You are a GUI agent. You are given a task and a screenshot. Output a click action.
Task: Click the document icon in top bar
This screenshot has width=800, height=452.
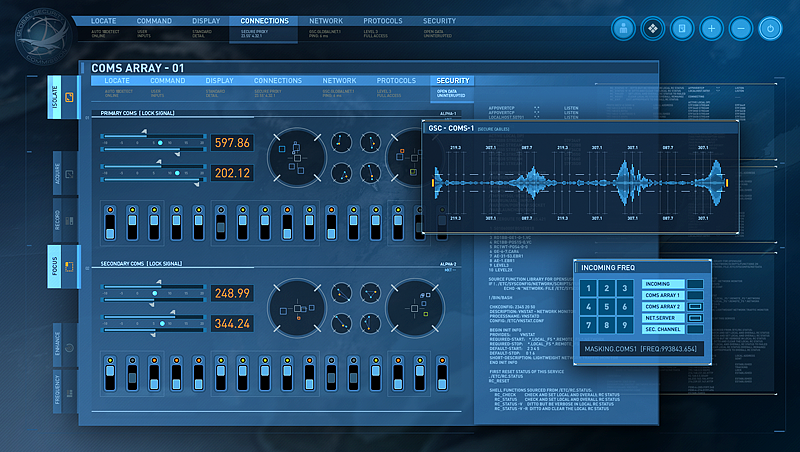[x=680, y=28]
